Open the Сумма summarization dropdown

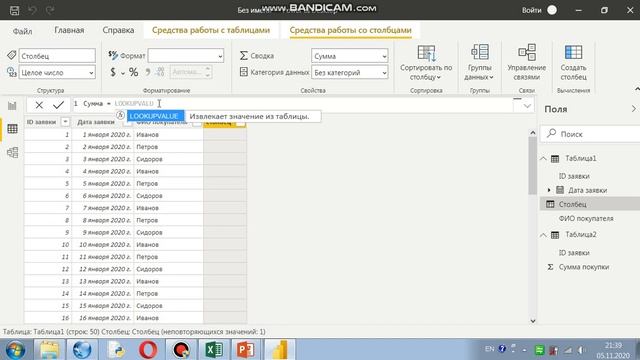(x=350, y=56)
